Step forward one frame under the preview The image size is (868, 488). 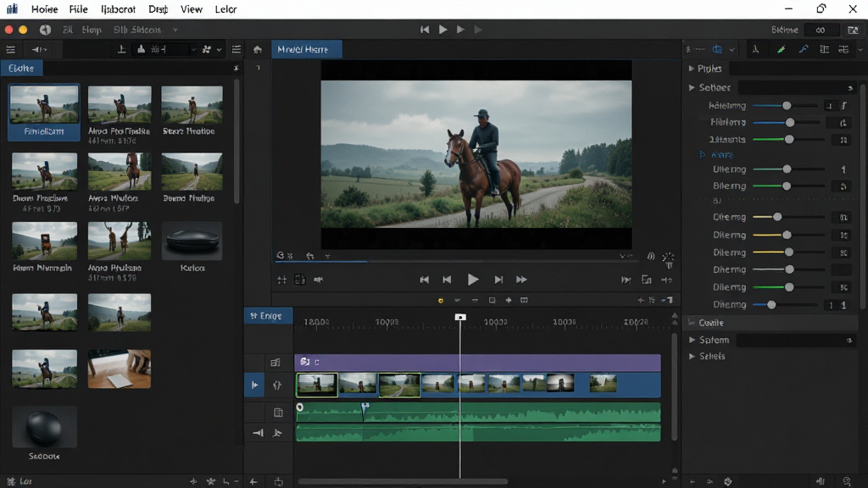498,280
